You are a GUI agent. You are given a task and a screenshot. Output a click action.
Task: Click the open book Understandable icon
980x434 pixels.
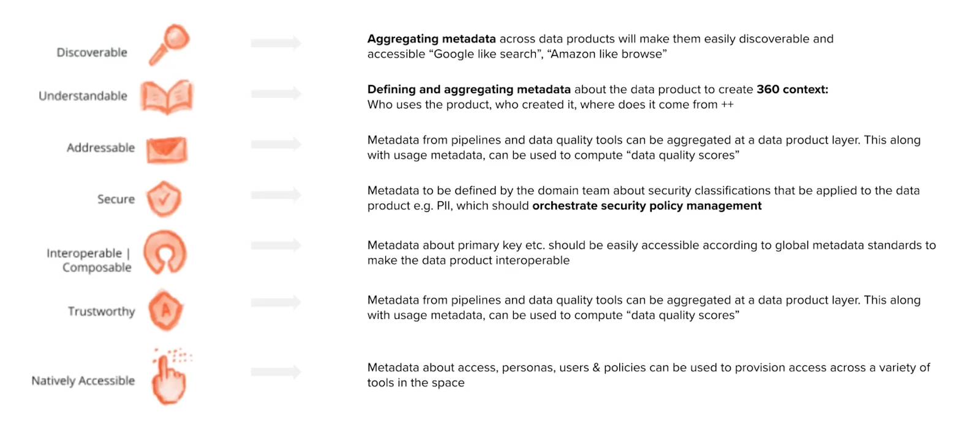167,97
